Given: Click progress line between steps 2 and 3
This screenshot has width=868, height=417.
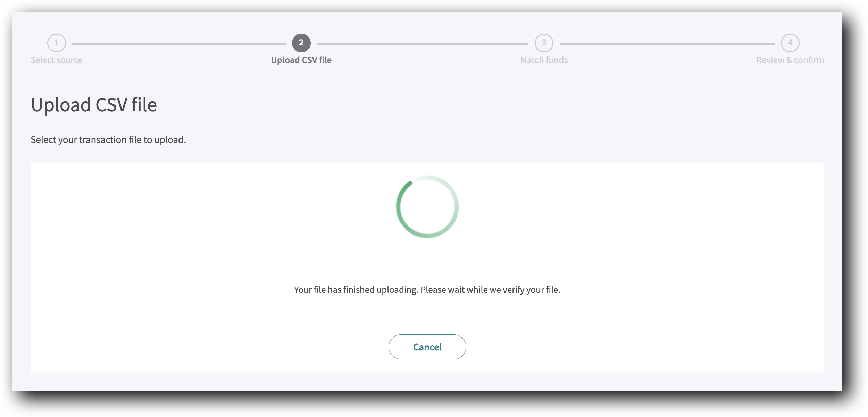Looking at the screenshot, I should coord(423,44).
